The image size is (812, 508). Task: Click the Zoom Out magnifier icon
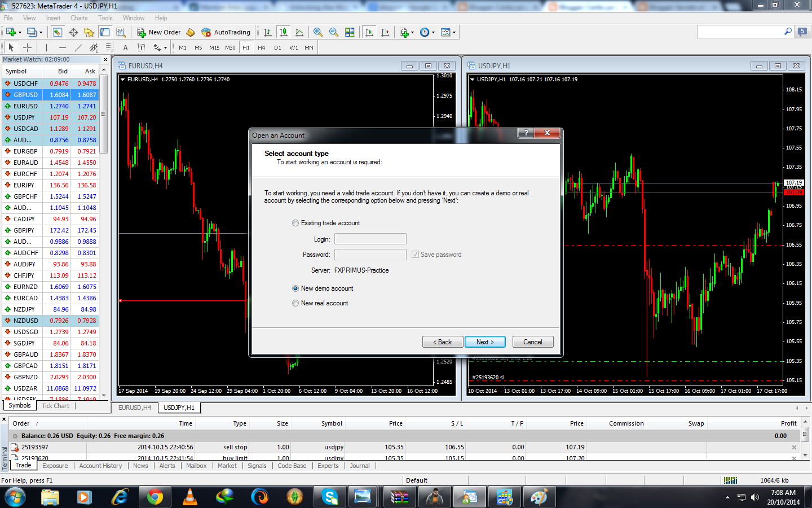click(334, 32)
